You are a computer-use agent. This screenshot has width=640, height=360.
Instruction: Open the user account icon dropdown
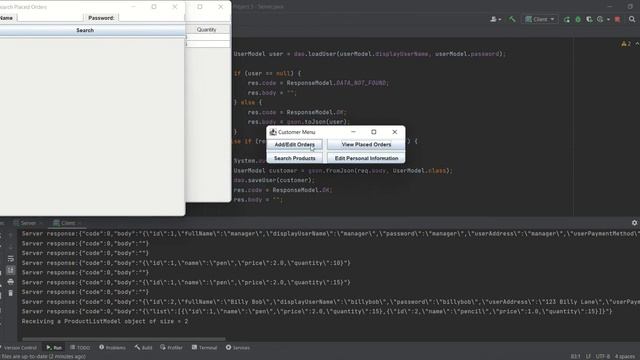(496, 19)
